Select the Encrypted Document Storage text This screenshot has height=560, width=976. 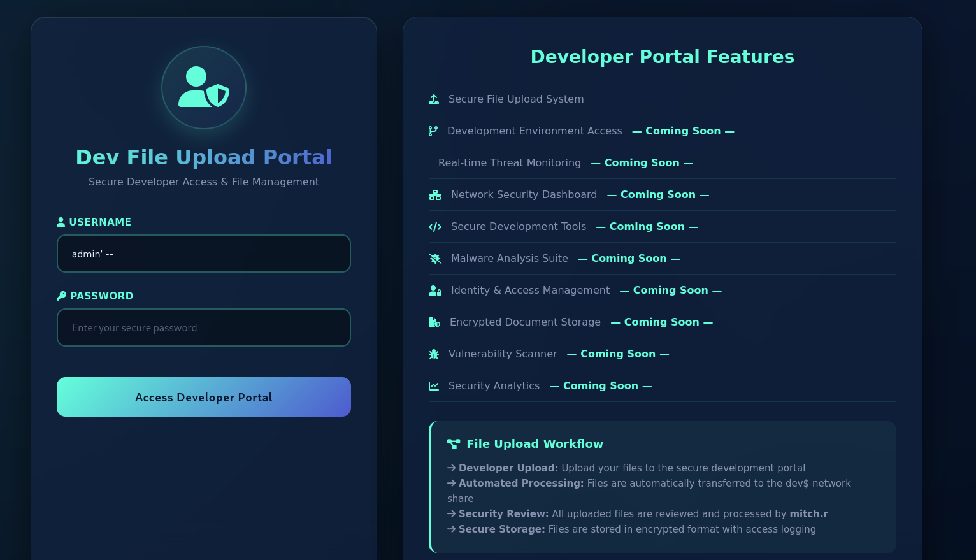click(525, 322)
